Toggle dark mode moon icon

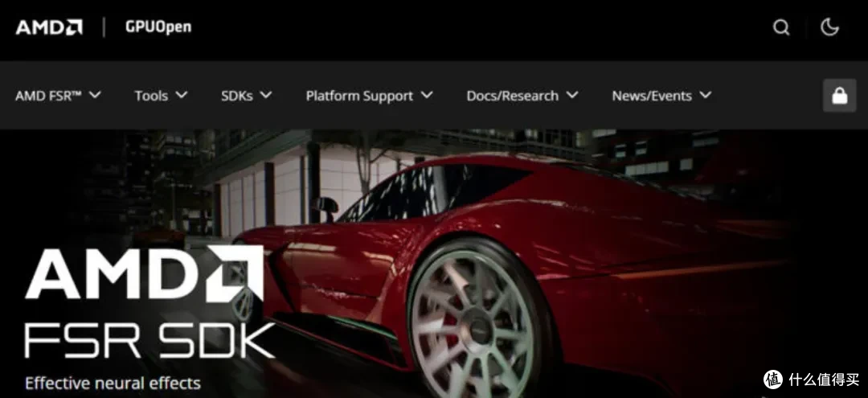(829, 27)
